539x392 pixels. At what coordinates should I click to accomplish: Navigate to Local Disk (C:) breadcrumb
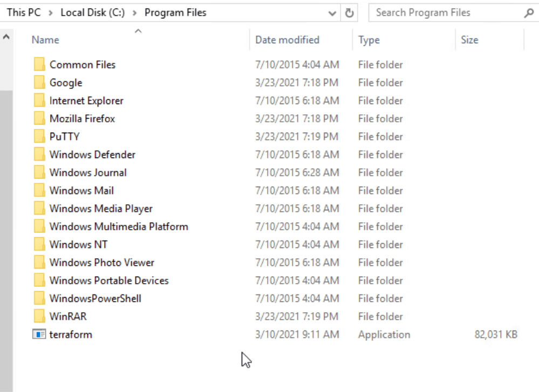(92, 13)
